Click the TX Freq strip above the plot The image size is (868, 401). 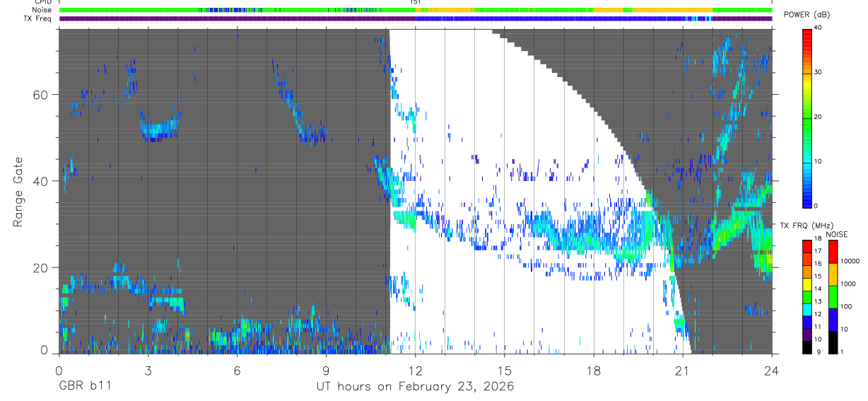click(x=416, y=18)
